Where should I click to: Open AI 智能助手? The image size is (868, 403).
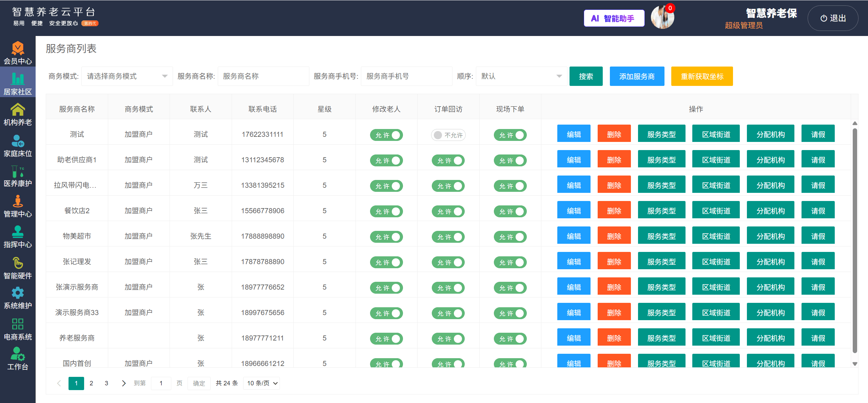point(614,18)
